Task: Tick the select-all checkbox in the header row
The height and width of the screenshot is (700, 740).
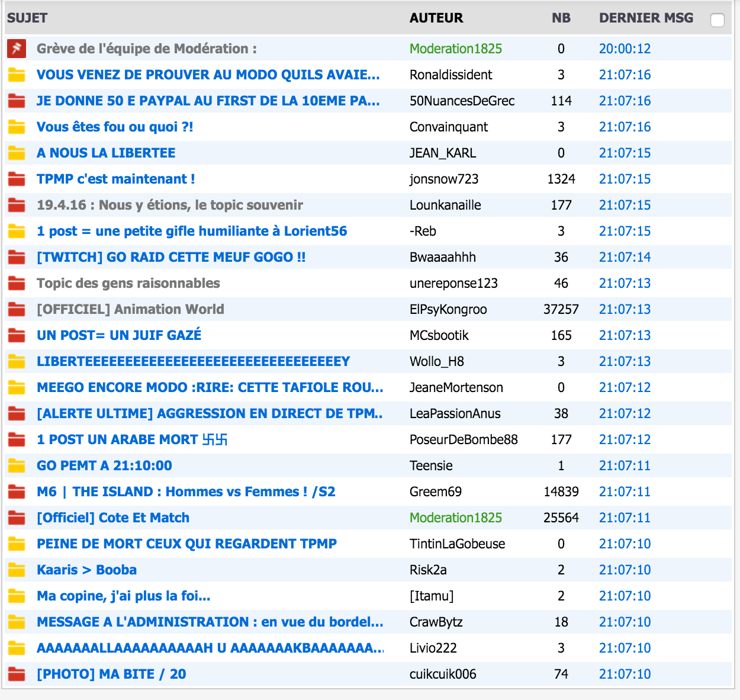Action: pos(717,20)
